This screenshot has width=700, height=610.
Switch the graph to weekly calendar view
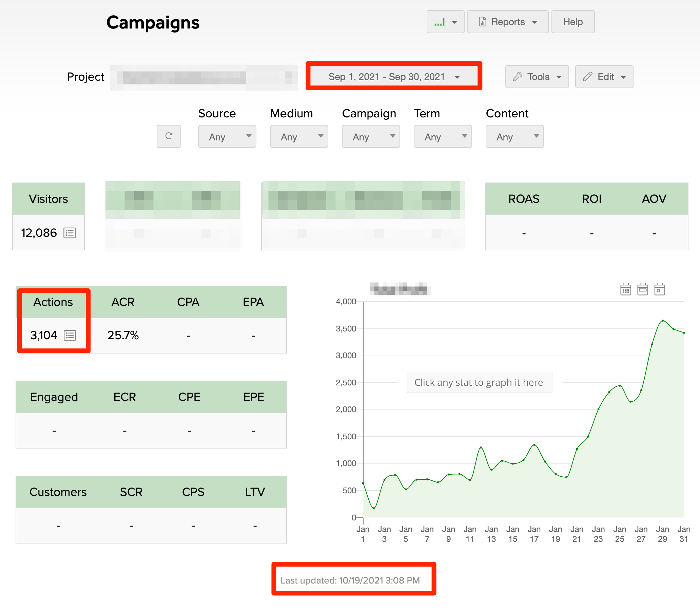(642, 289)
